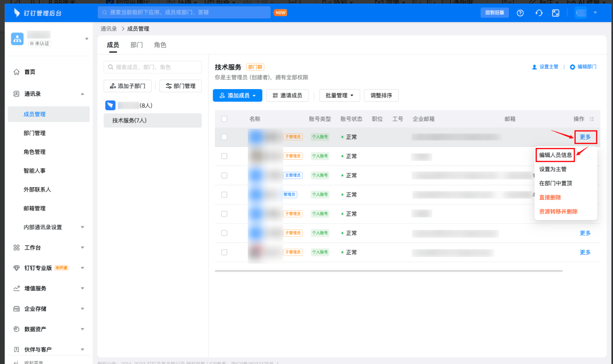The width and height of the screenshot is (613, 364).
Task: Check the last member row checkbox
Action: pyautogui.click(x=224, y=252)
